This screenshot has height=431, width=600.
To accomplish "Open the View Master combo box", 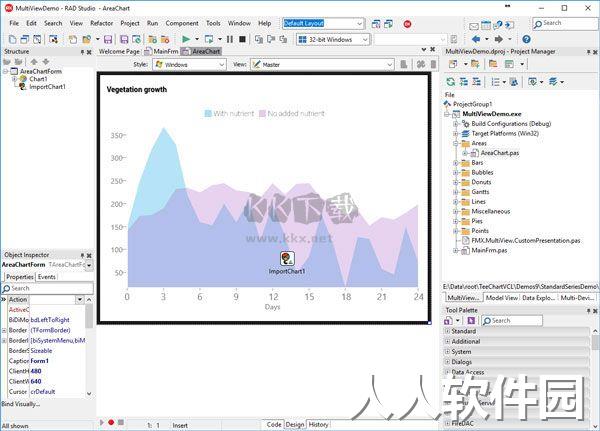I will point(322,65).
